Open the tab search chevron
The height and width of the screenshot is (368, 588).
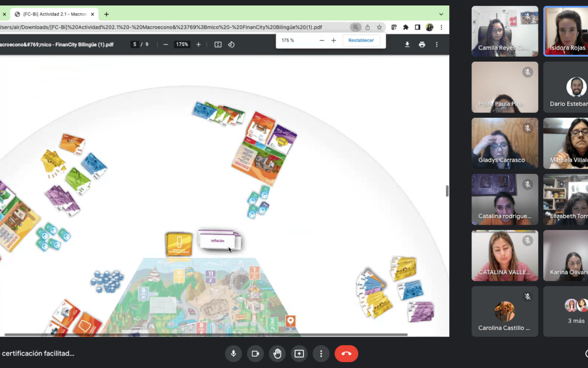[441, 14]
